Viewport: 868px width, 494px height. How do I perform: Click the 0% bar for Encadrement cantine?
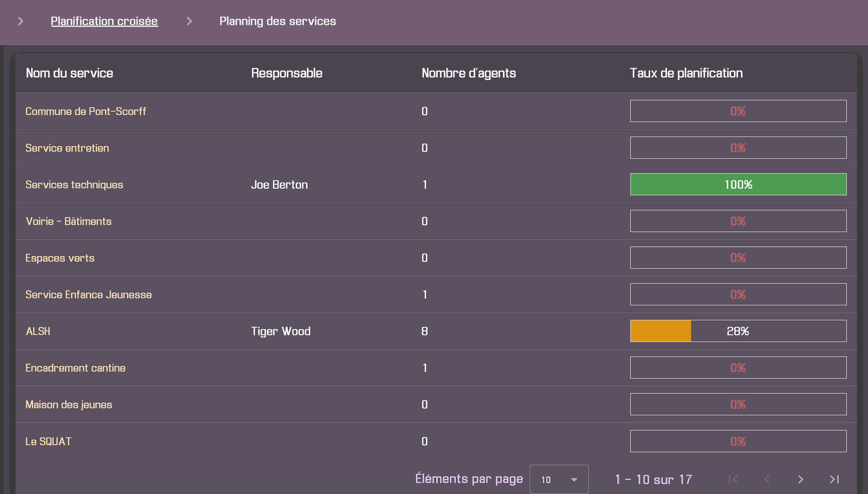click(x=738, y=368)
